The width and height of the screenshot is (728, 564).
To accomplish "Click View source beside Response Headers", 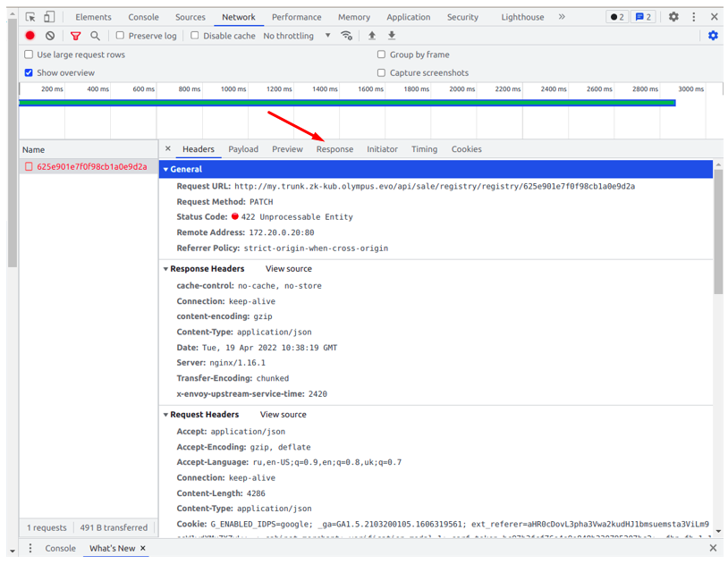I will point(288,269).
